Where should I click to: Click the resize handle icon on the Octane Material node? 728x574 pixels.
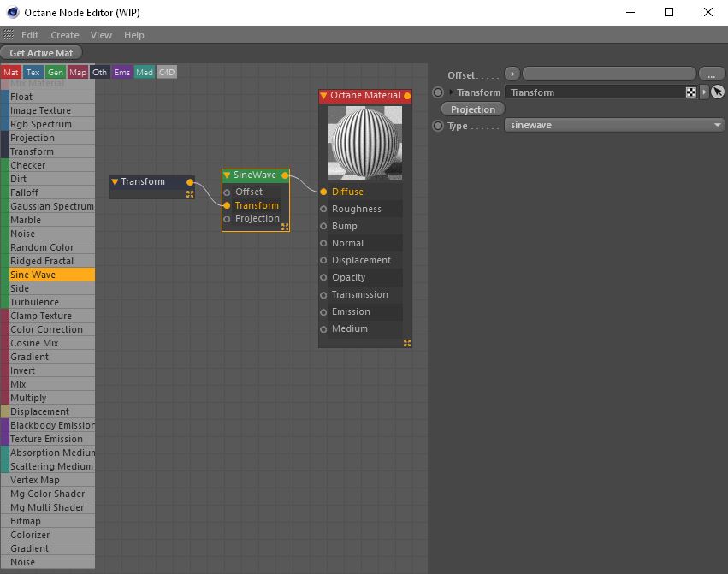(x=405, y=342)
